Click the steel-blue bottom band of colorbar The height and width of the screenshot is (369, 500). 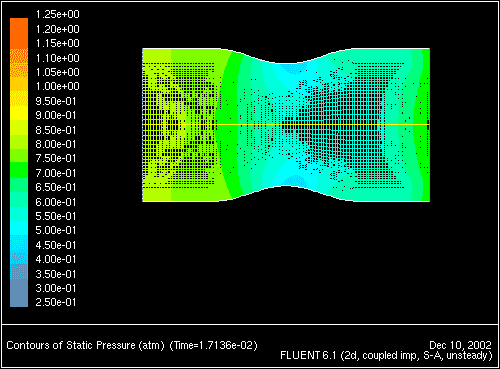19,293
